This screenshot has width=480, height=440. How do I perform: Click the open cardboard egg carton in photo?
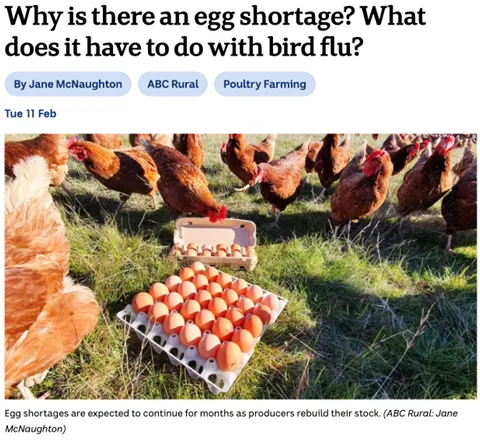pos(215,243)
